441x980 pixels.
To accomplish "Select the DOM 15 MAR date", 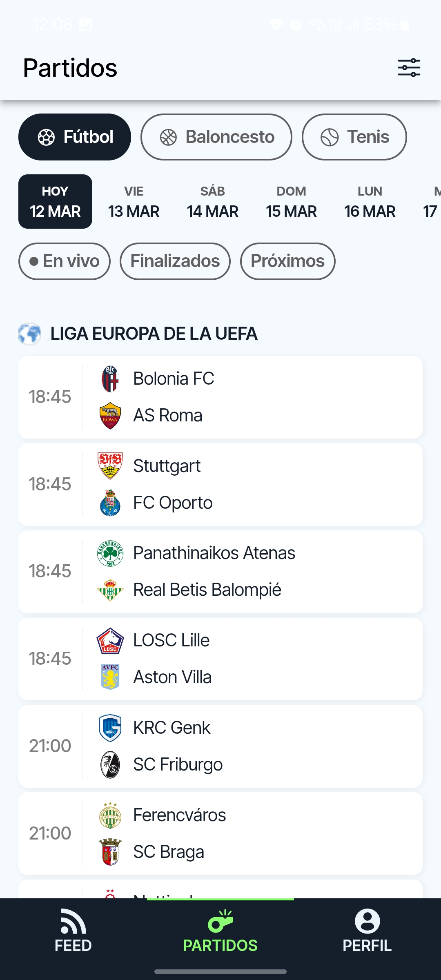I will click(x=291, y=202).
